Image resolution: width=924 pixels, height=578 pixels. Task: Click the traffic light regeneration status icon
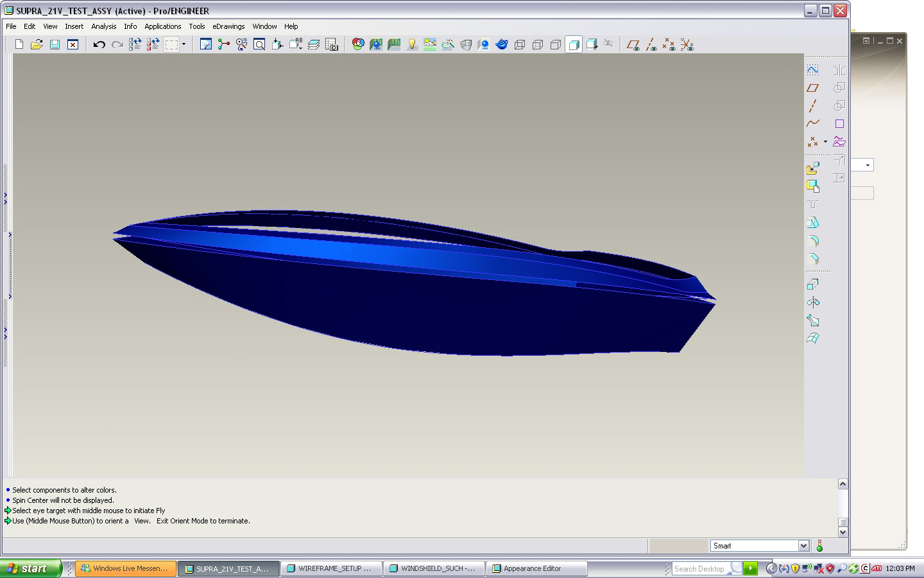click(819, 546)
